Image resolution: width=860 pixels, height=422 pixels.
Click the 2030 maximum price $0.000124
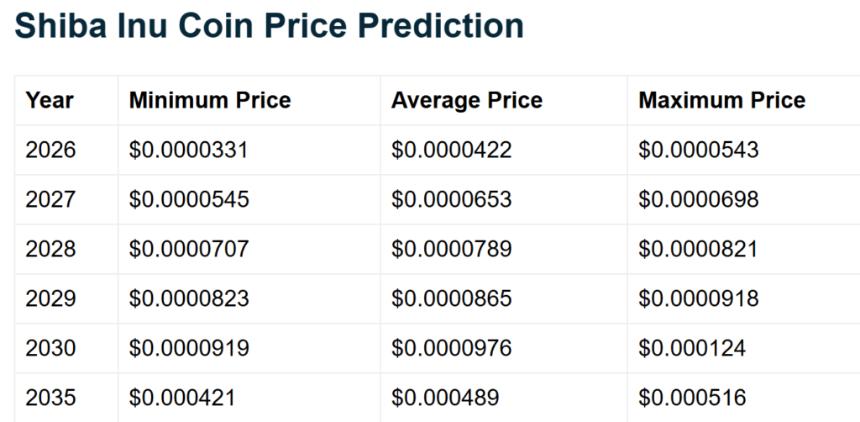pos(692,348)
